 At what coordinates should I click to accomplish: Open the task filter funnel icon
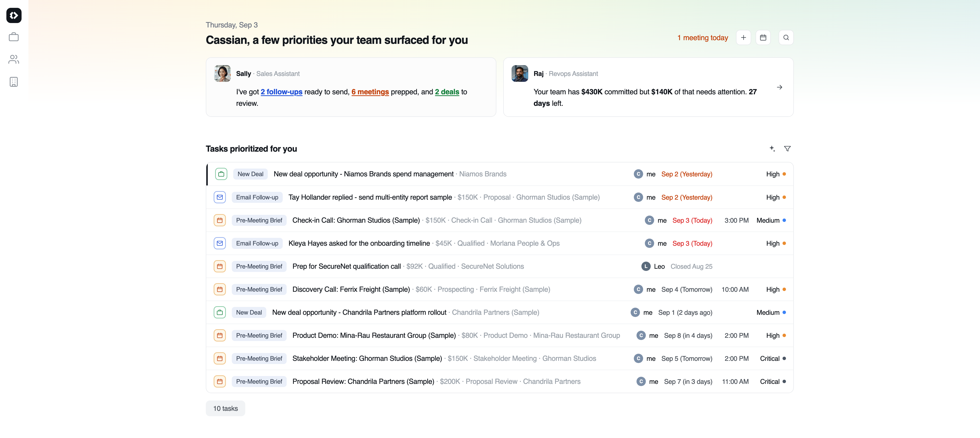(x=787, y=148)
